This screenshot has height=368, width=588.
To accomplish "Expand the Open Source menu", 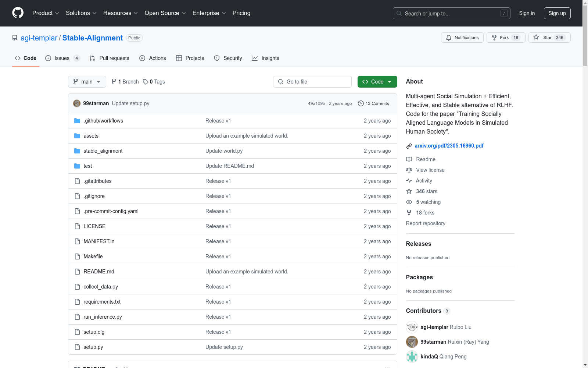I will coord(165,13).
